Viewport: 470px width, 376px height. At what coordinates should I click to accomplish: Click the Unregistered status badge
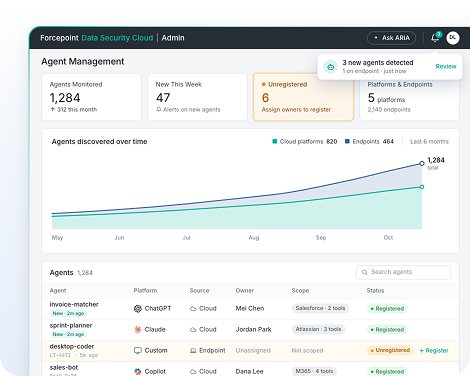pos(390,350)
